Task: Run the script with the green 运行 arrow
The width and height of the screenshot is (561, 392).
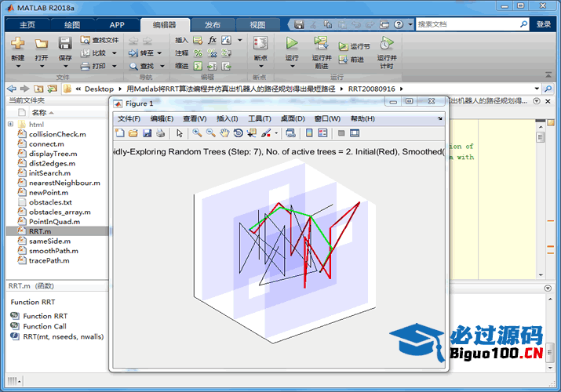Action: 292,43
